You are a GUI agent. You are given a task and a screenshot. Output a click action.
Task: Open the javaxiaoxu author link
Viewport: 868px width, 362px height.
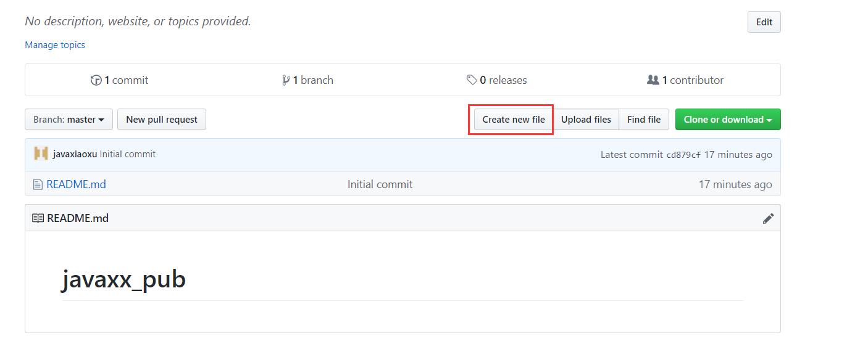[75, 154]
